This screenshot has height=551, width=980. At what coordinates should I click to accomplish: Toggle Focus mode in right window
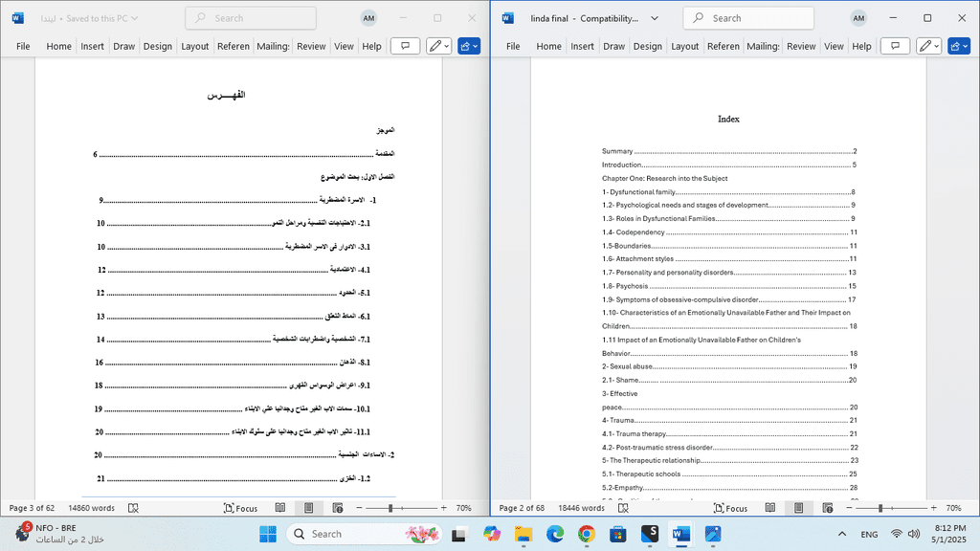730,508
